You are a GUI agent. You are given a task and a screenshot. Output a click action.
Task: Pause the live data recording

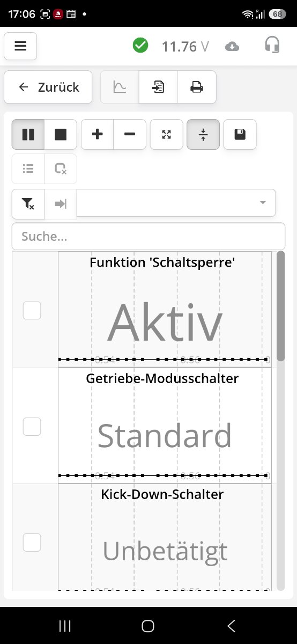point(28,134)
